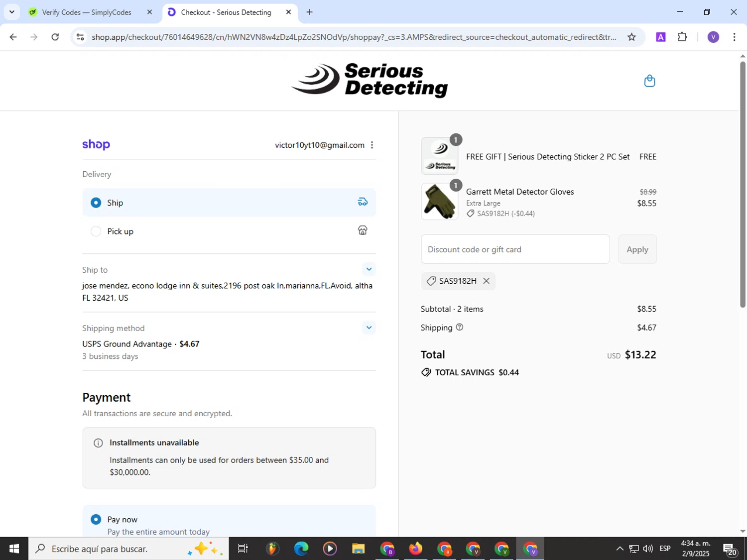
Task: Open Firefox from the taskbar
Action: (x=415, y=549)
